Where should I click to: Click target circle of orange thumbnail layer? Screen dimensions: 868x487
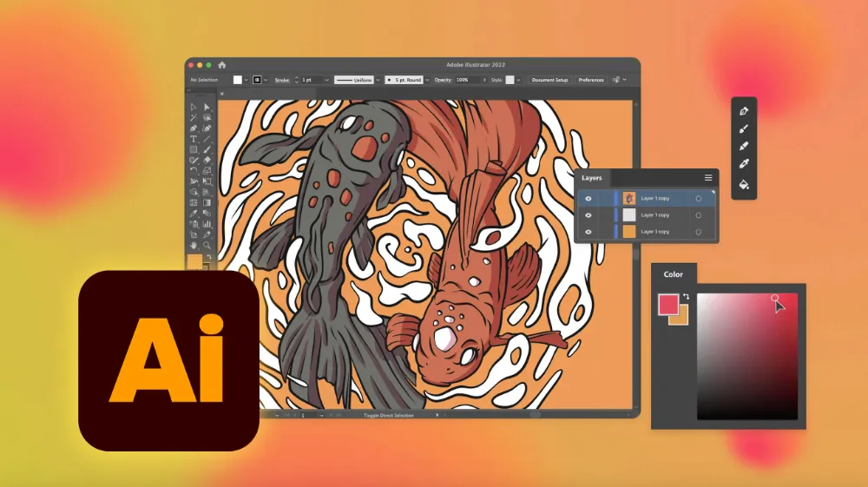click(x=699, y=232)
